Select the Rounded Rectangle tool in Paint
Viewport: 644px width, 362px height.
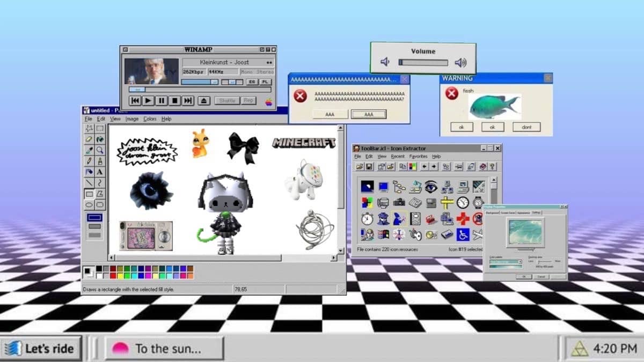pos(100,205)
